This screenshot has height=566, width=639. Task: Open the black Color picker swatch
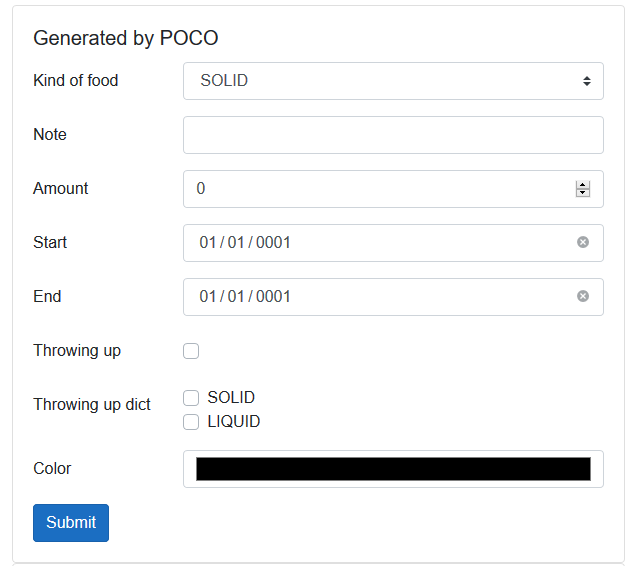(x=393, y=469)
